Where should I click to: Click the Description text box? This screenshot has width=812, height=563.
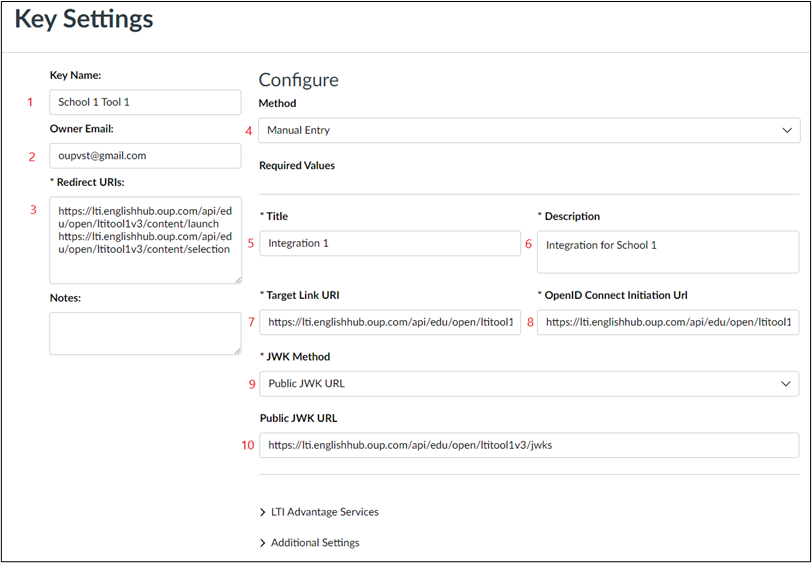[668, 252]
